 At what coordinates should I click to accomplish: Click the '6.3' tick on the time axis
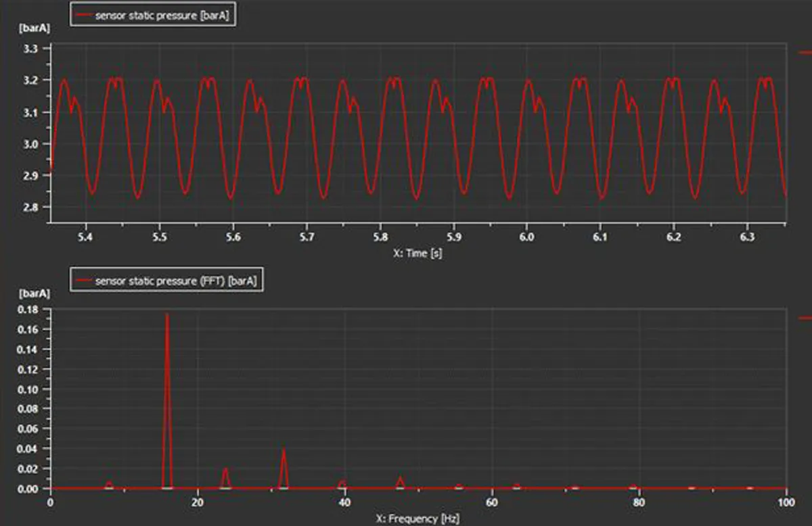tap(747, 237)
